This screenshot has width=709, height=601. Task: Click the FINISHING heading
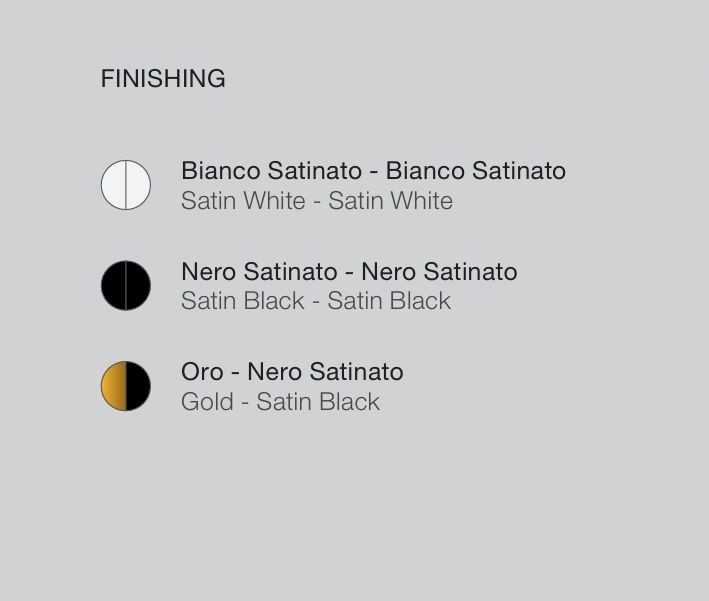(163, 79)
